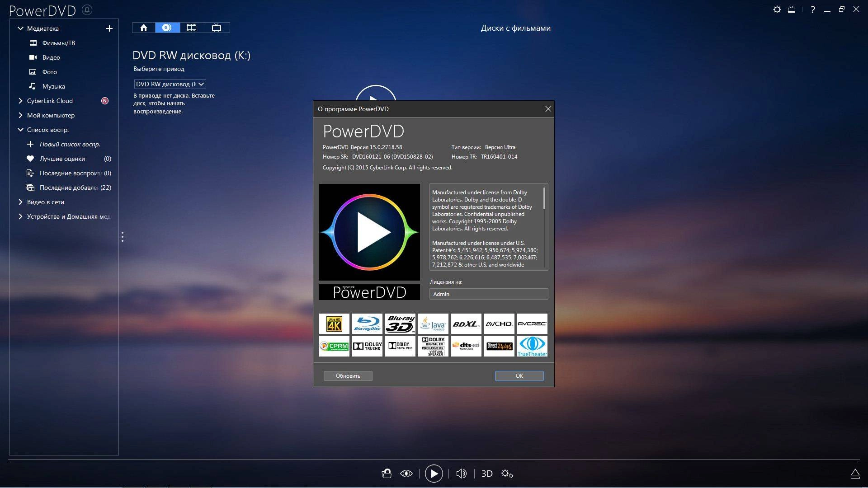The image size is (868, 488).
Task: Collapse the Список воспр. section
Action: [x=20, y=130]
